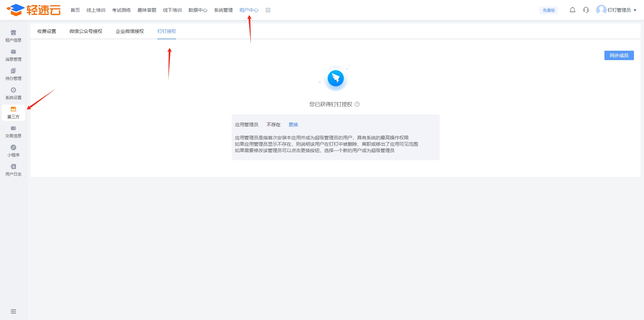Open 交易信息 in the sidebar
This screenshot has height=320, width=644.
point(13,132)
